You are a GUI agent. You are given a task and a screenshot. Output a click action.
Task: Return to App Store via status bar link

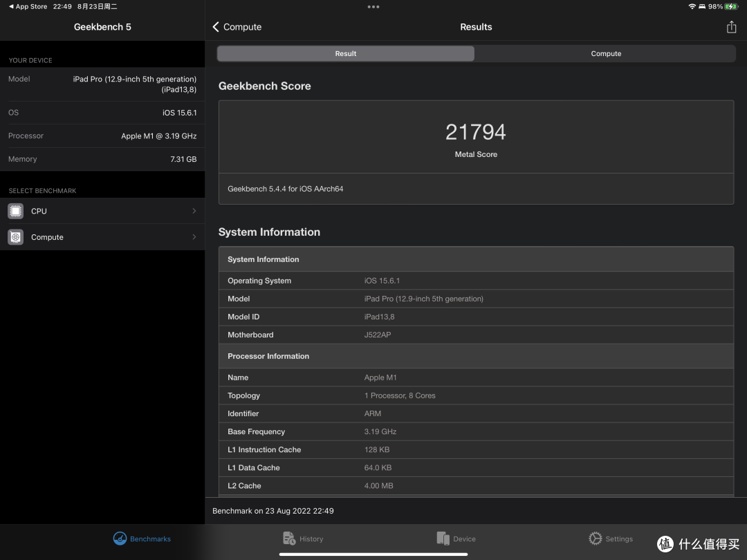28,7
